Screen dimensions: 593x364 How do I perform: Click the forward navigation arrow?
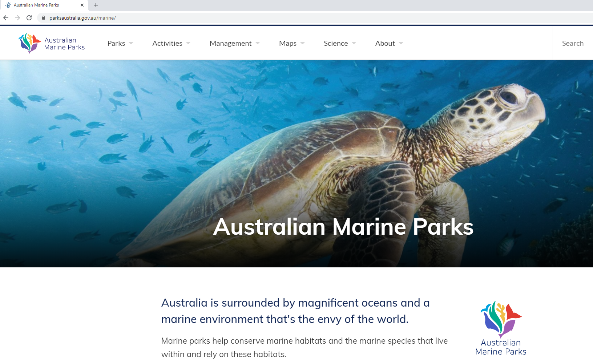point(17,17)
